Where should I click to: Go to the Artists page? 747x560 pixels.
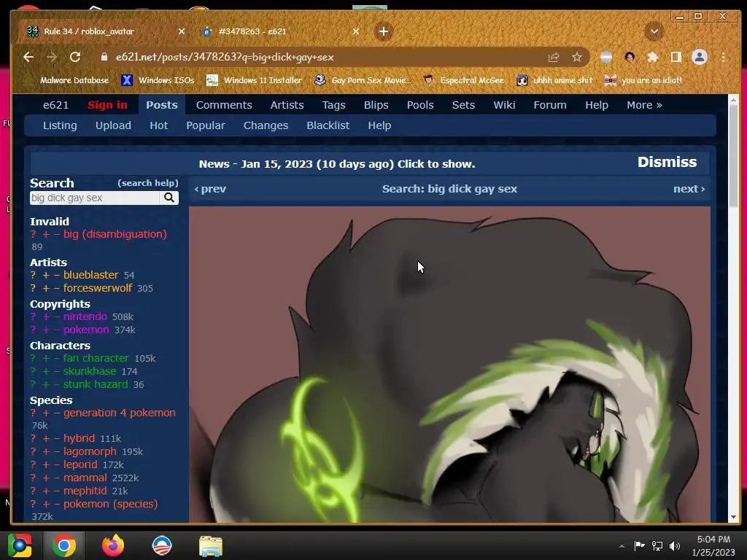[x=287, y=105]
